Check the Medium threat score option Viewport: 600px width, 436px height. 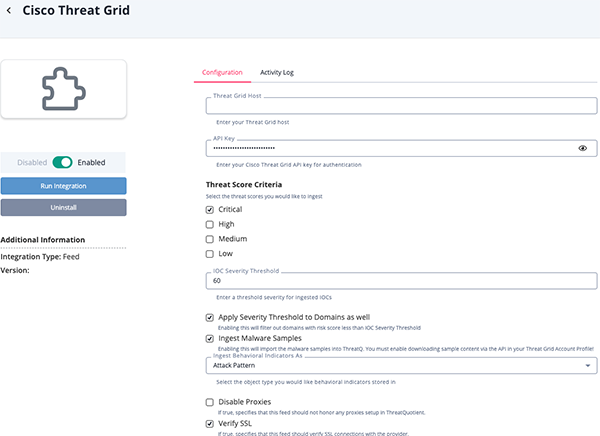click(210, 240)
